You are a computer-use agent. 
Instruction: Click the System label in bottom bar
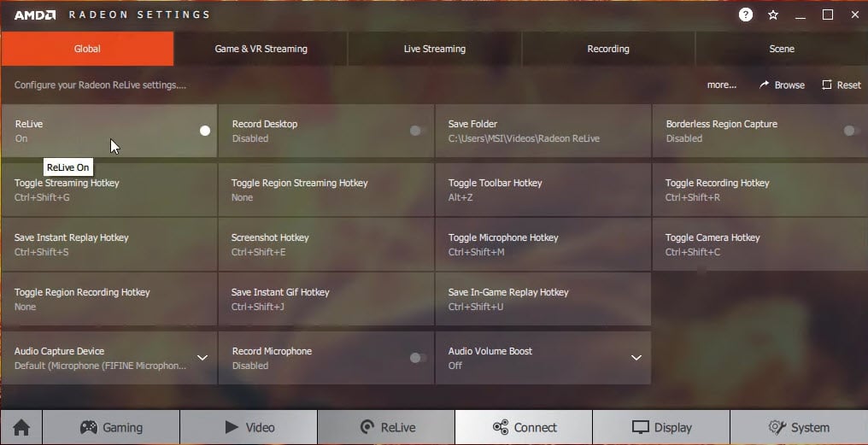[x=811, y=428]
